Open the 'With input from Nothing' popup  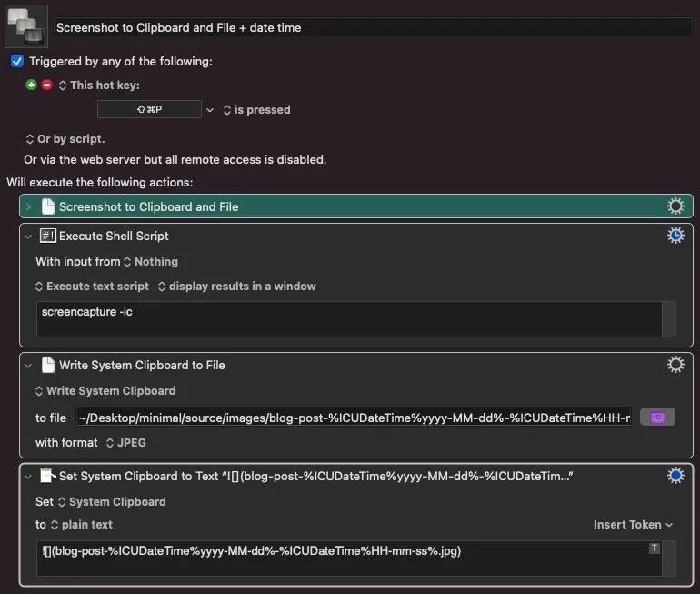[x=151, y=262]
